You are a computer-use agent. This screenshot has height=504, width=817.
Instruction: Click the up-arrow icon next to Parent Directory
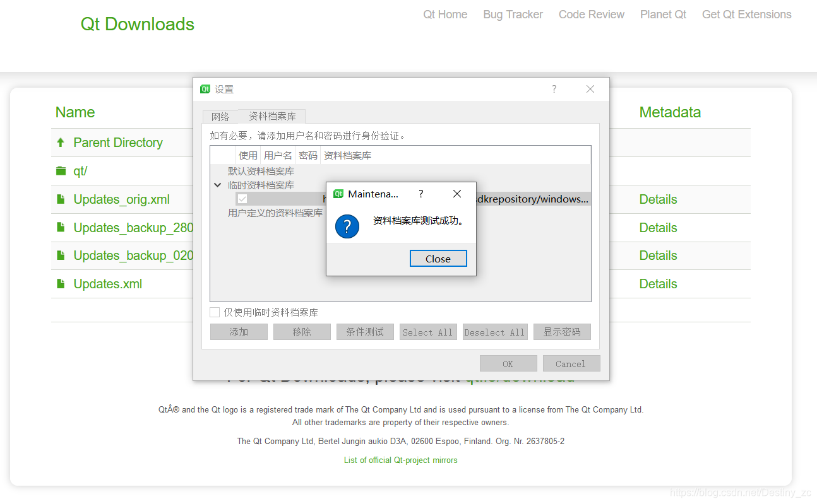(60, 142)
